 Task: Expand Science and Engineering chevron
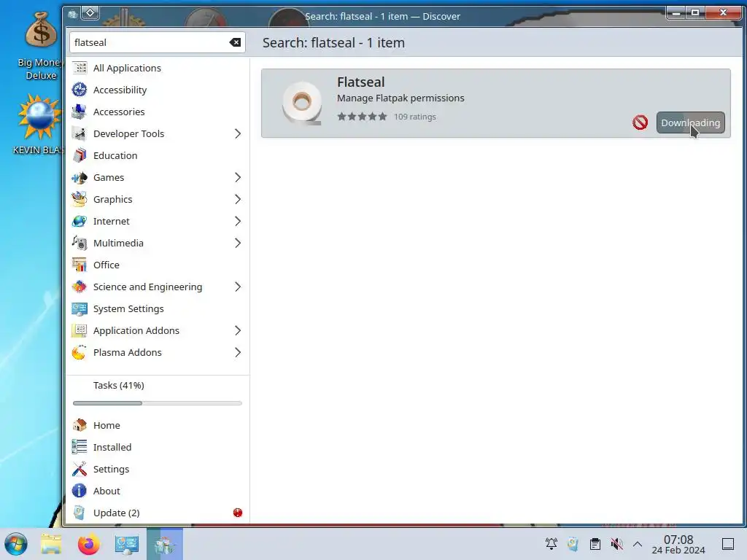click(238, 287)
